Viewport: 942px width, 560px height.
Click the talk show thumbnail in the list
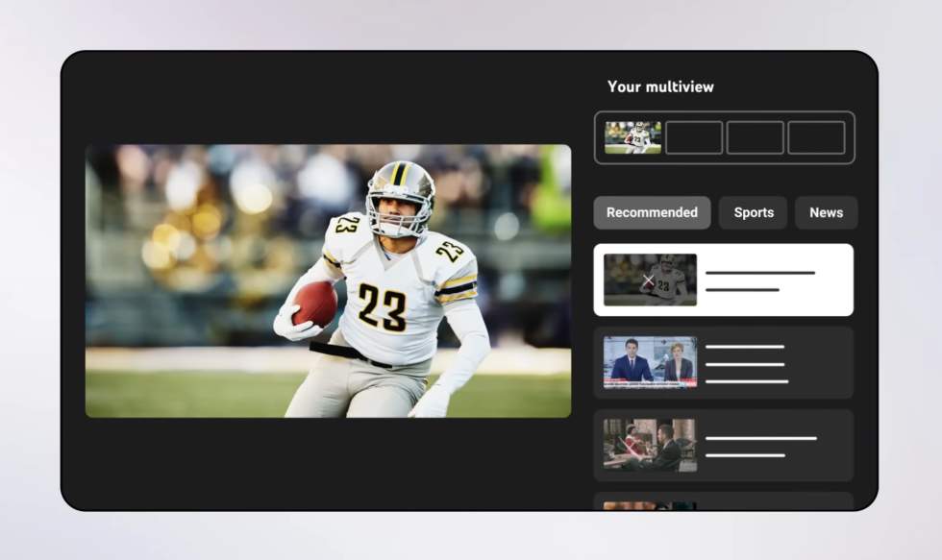click(650, 445)
